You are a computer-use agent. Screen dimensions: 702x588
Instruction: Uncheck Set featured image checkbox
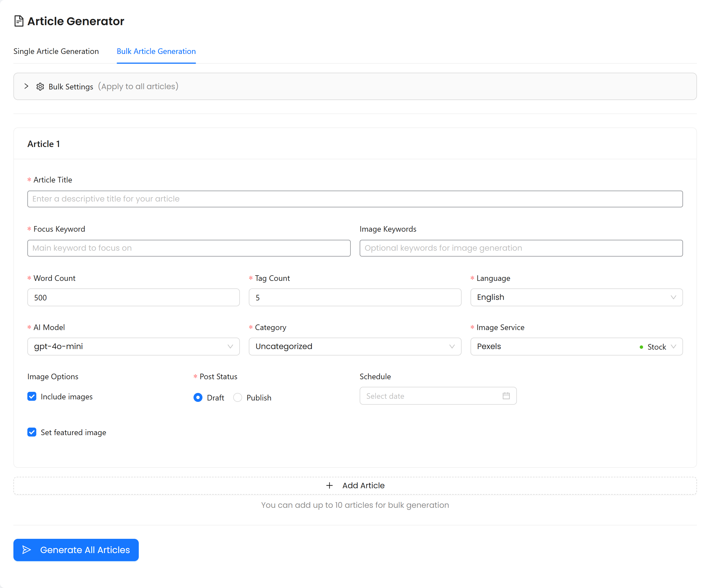(32, 432)
